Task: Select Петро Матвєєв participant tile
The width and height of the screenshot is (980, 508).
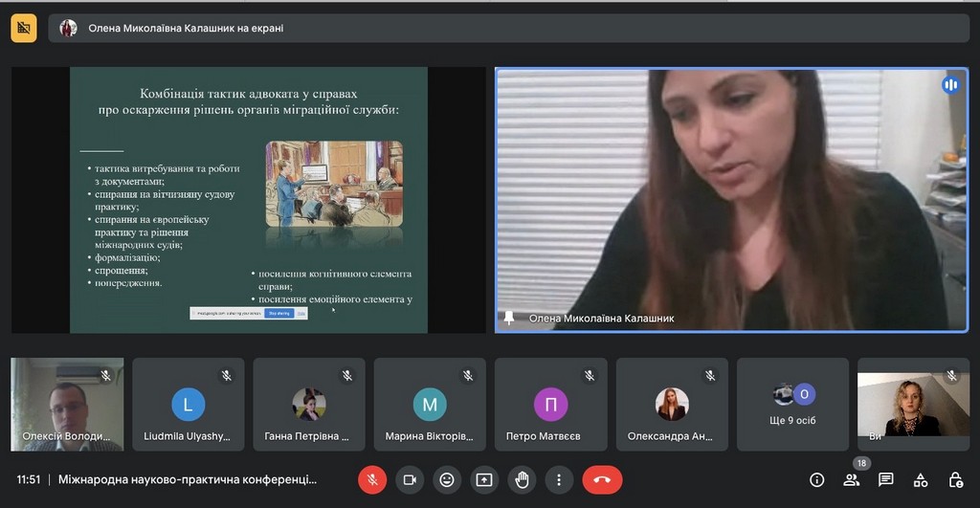Action: click(551, 404)
